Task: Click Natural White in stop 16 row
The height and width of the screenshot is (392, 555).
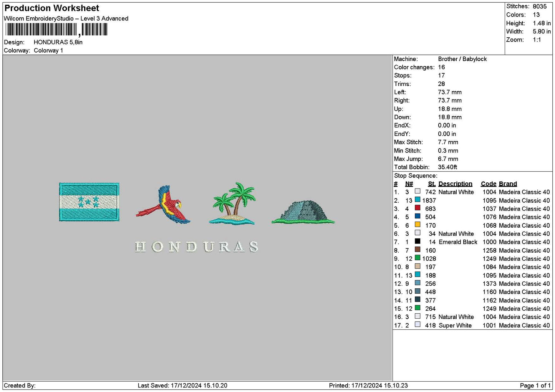Action: click(456, 317)
